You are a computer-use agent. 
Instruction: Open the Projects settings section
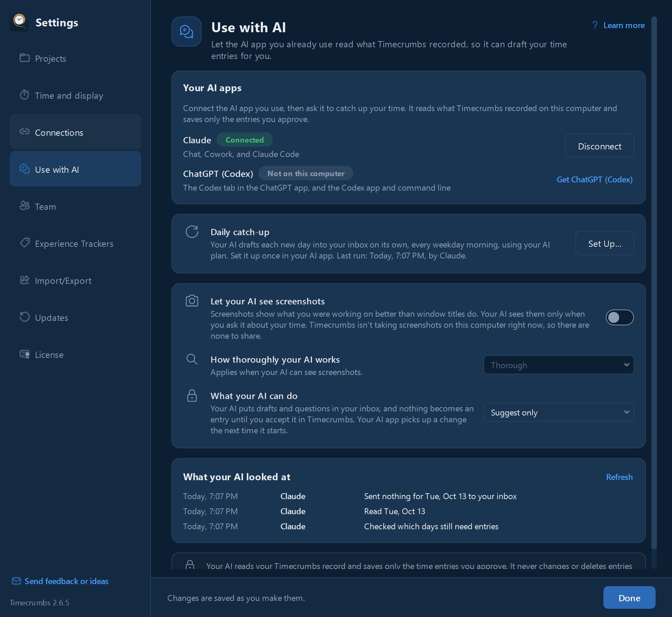(75, 58)
